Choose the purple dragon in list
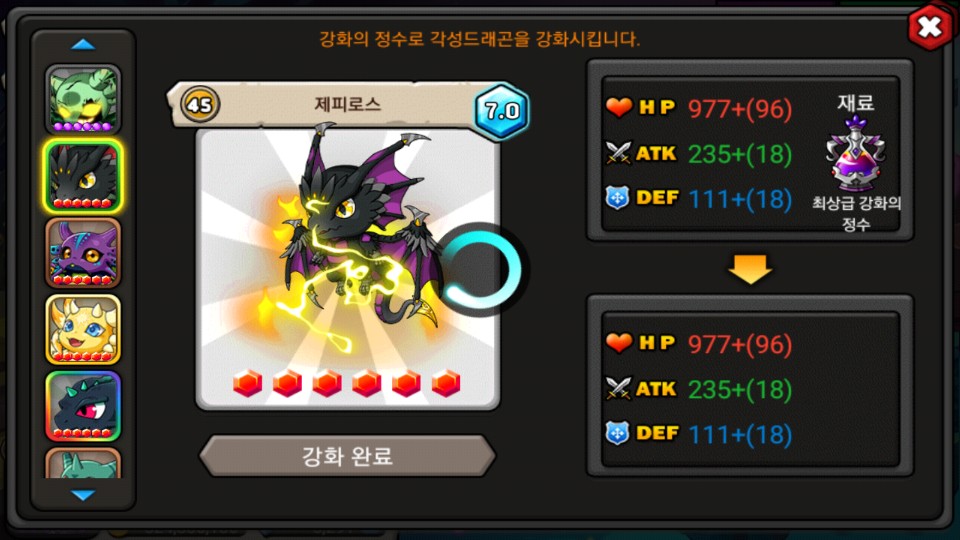The height and width of the screenshot is (540, 960). click(83, 253)
